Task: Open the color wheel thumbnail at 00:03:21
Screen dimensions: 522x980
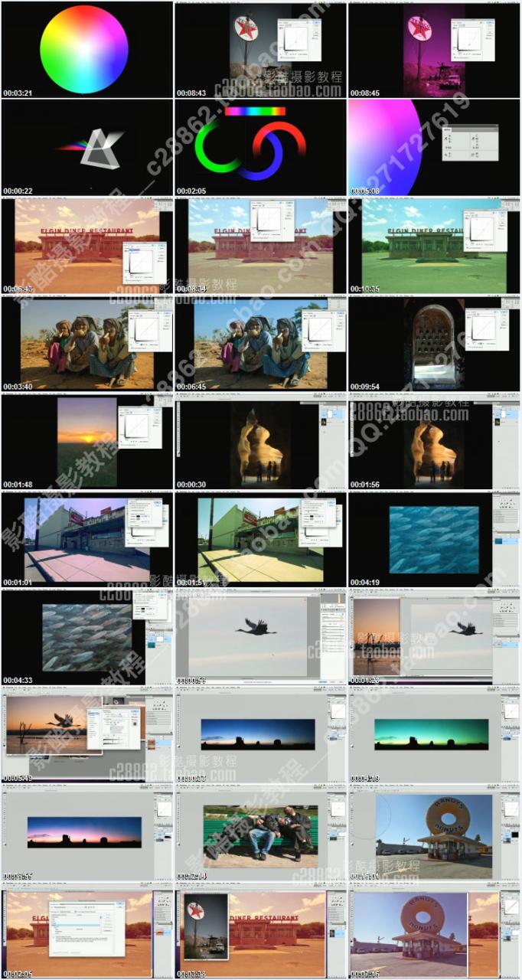Action: [x=86, y=50]
